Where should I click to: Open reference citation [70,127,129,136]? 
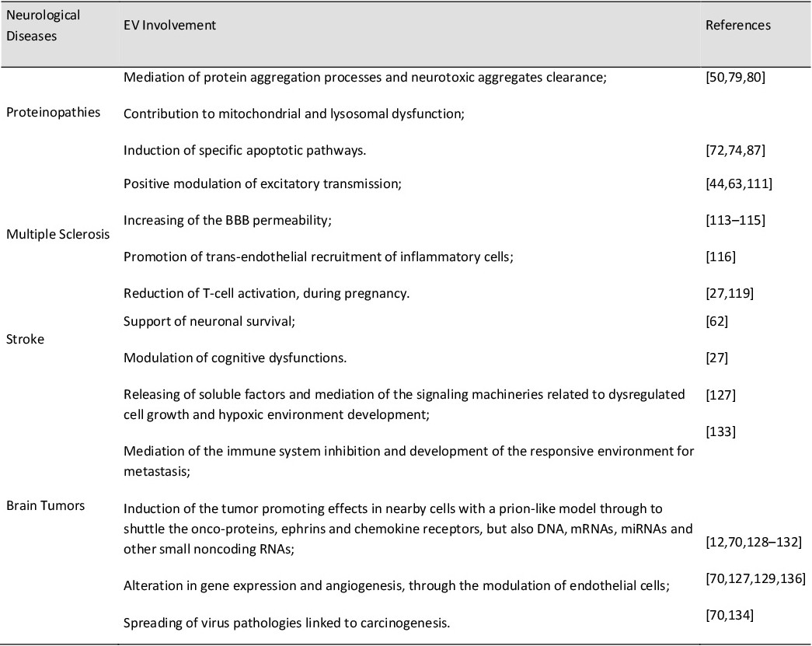pyautogui.click(x=755, y=578)
